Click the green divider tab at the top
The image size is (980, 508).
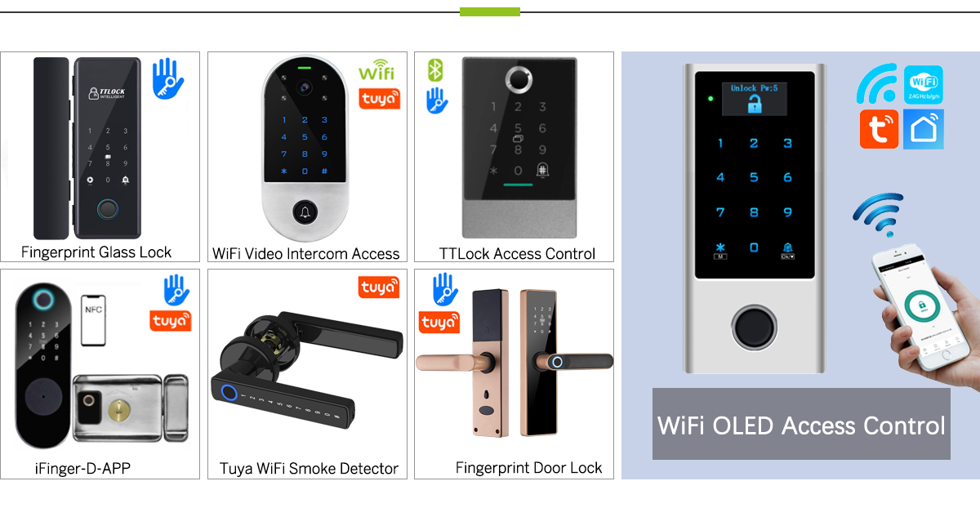[x=490, y=11]
